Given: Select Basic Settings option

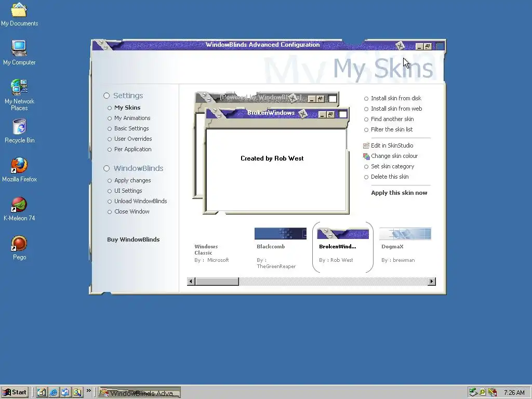Looking at the screenshot, I should (131, 129).
